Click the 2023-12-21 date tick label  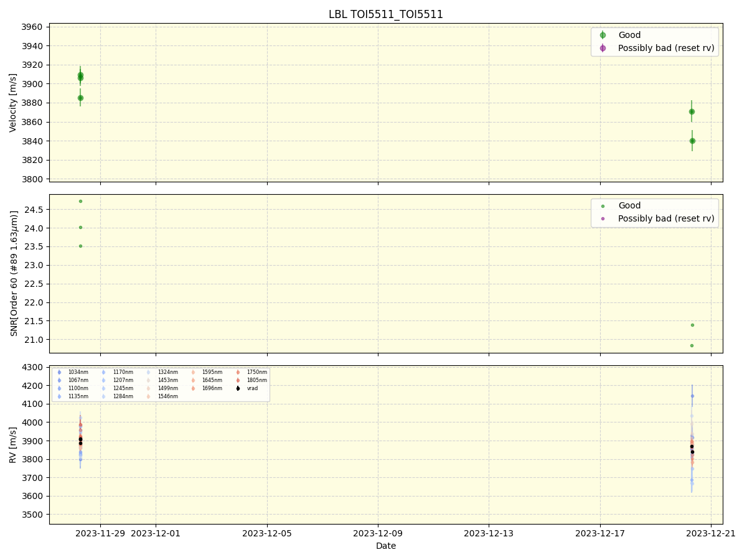pos(711,533)
